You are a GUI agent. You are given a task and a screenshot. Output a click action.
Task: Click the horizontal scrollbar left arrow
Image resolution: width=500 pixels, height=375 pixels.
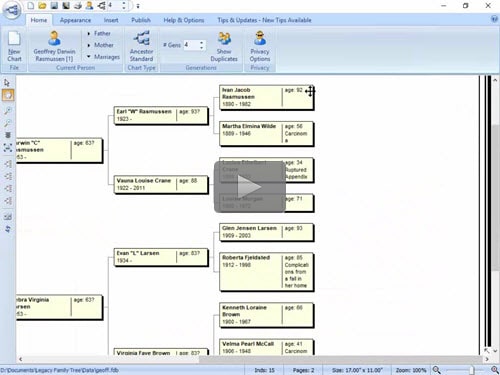[21, 359]
